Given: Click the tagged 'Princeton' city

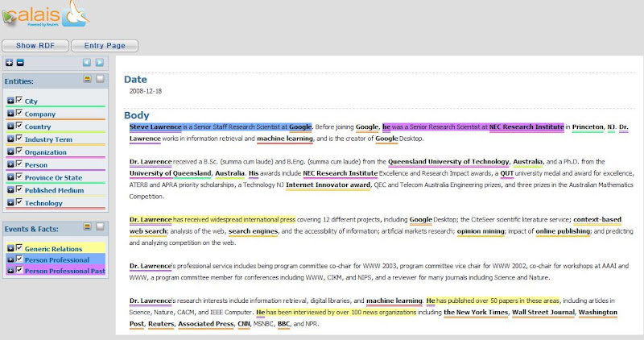Looking at the screenshot, I should [588, 127].
